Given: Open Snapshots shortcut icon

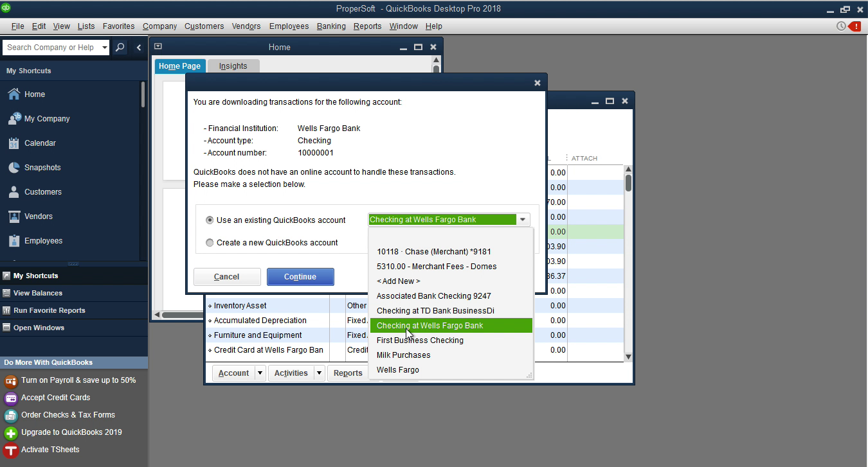Looking at the screenshot, I should (14, 168).
